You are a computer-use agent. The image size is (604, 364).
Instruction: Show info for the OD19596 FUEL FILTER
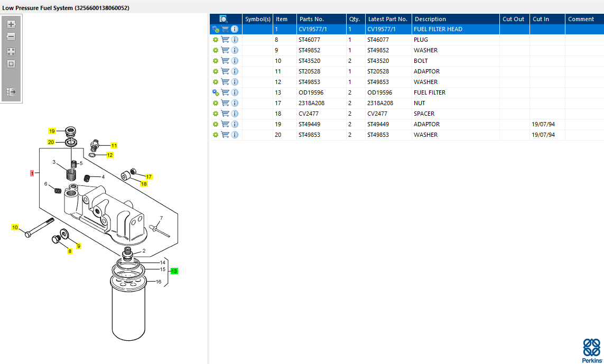235,92
